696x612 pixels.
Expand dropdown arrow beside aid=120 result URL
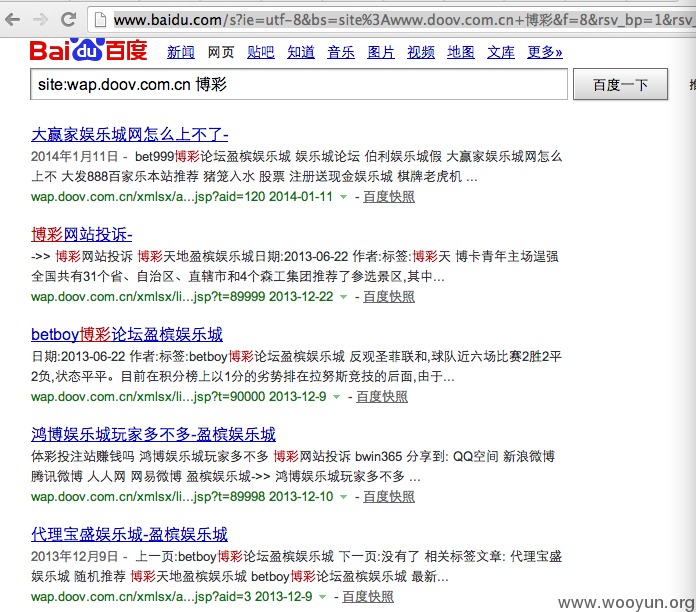click(x=343, y=197)
